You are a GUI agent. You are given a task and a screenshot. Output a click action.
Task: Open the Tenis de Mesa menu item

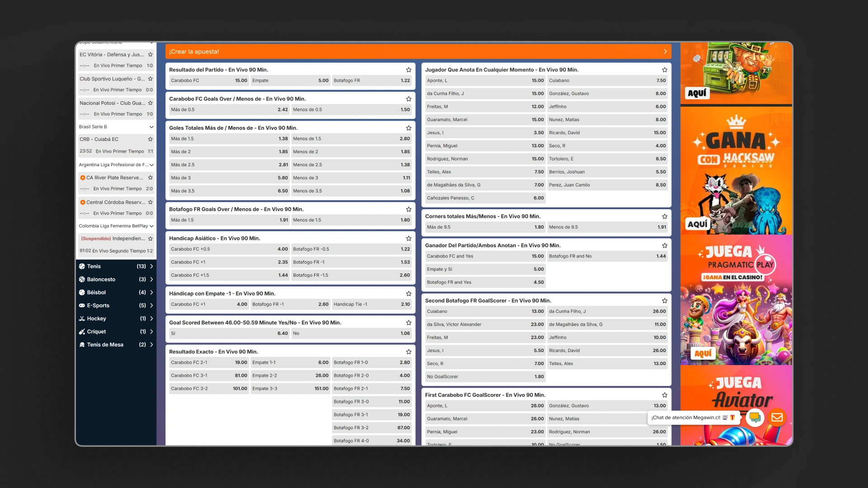pos(116,345)
